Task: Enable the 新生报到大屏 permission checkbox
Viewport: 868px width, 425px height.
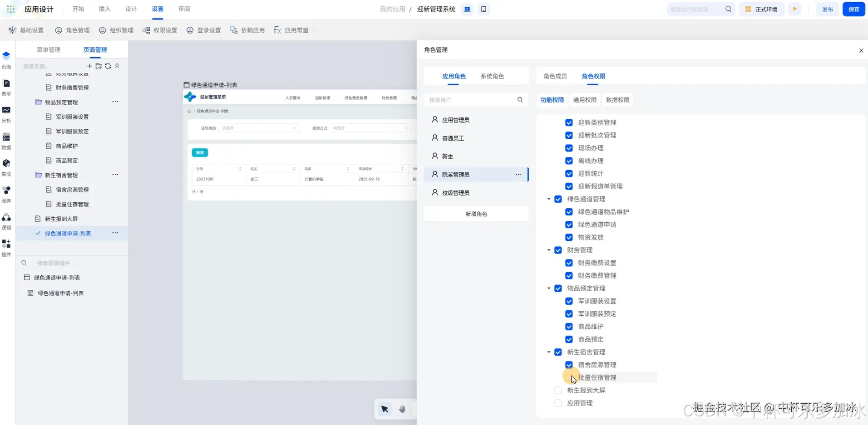Action: pyautogui.click(x=557, y=390)
